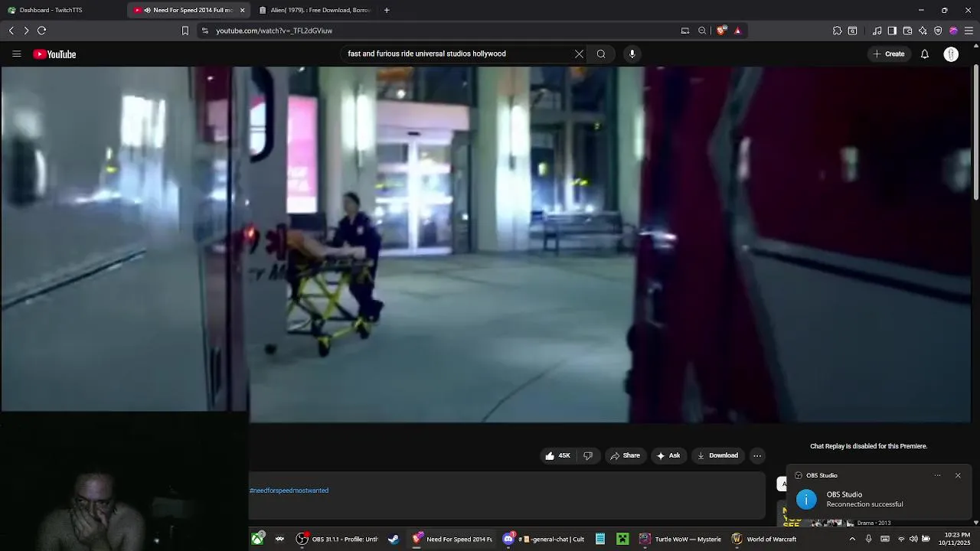Select the Need For Speed 2014 tab
The height and width of the screenshot is (551, 980).
coord(188,10)
